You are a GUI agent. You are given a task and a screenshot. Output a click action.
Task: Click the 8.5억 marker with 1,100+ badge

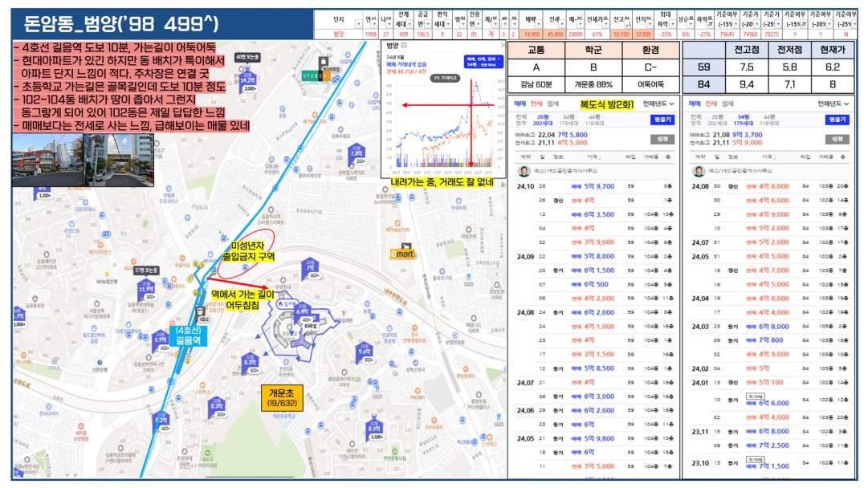374,430
